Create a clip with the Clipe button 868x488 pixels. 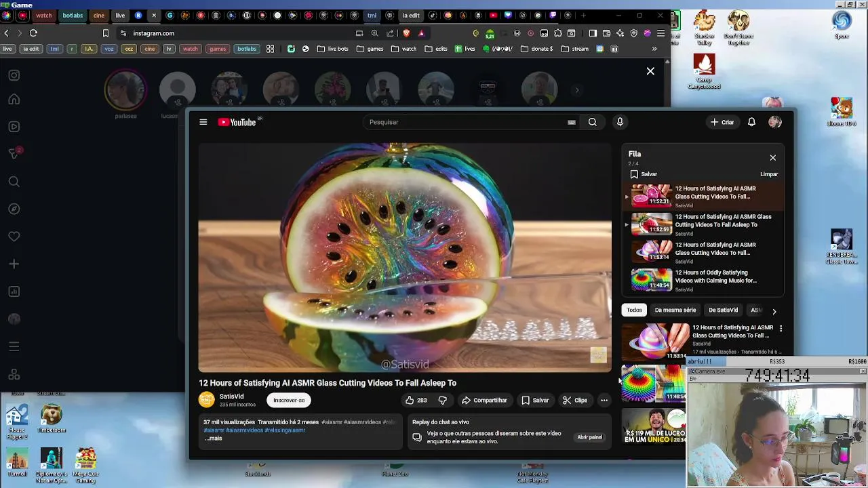(575, 400)
